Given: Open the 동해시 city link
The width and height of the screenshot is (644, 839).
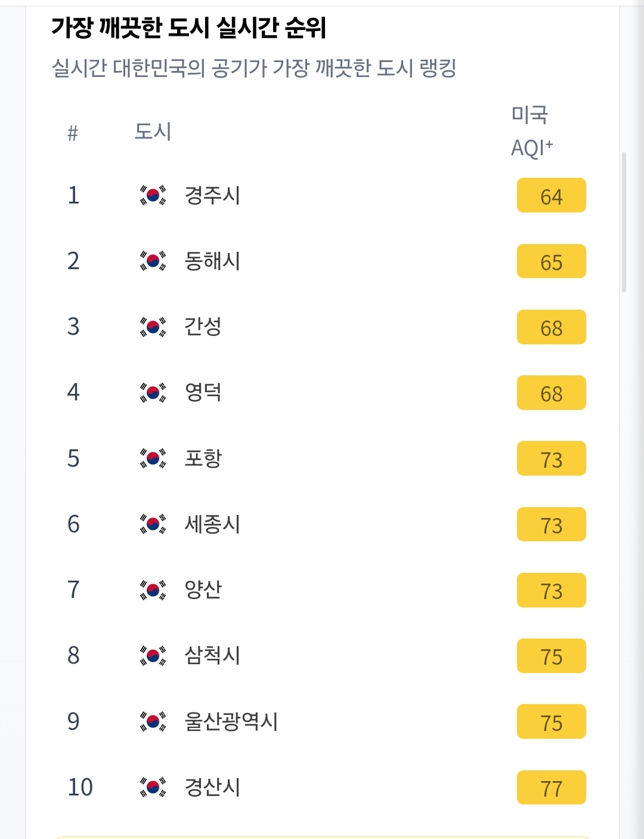Looking at the screenshot, I should click(x=212, y=261).
